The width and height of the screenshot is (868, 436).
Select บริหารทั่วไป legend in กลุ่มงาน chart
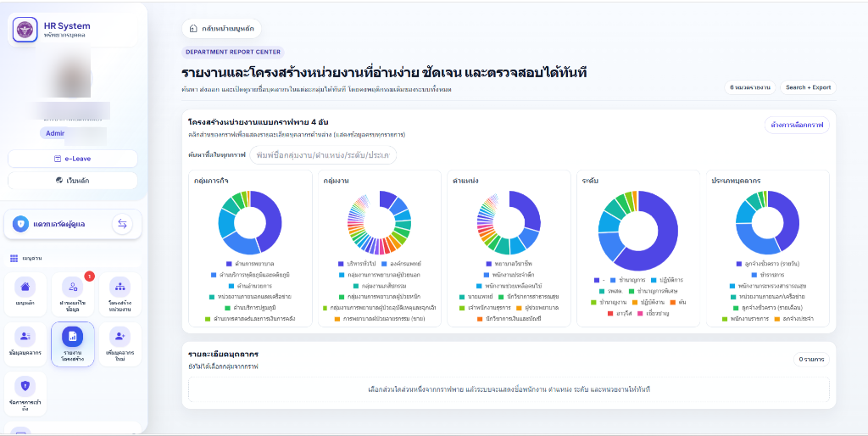(x=356, y=263)
